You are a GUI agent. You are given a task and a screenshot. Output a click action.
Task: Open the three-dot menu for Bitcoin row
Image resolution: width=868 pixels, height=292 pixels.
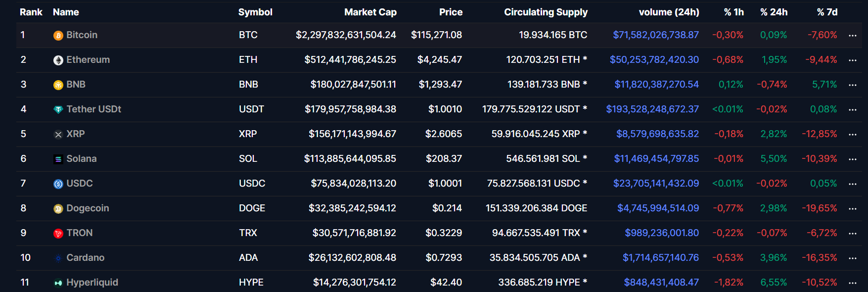click(x=852, y=36)
